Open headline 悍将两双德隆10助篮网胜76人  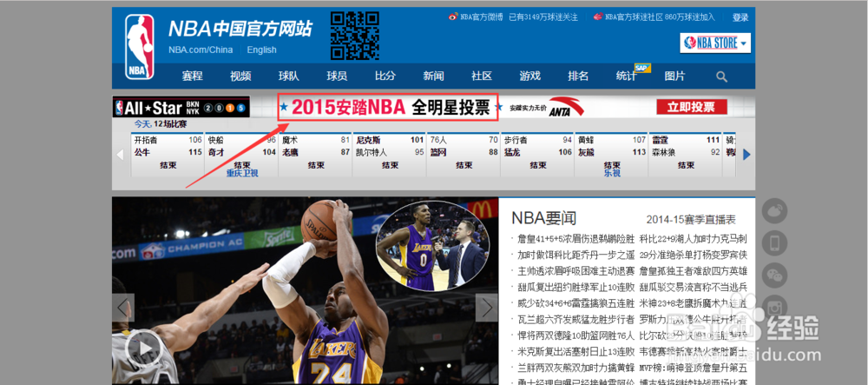[x=575, y=335]
